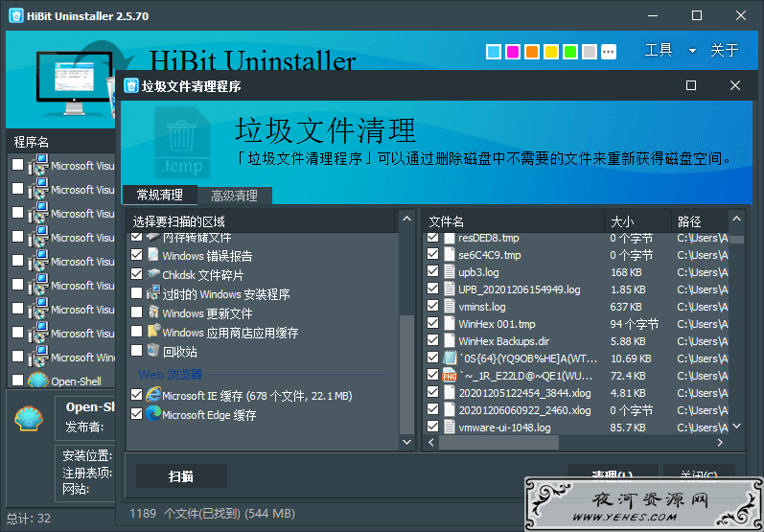Click scan area list scroll down arrow
The height and width of the screenshot is (532, 764).
click(x=406, y=442)
